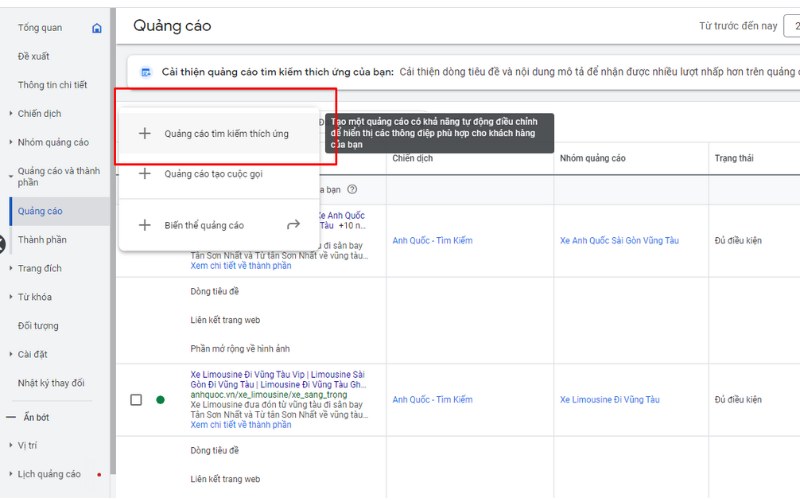Click the recommendation icon in the Cải thiện banner
This screenshot has height=500, width=800.
pos(146,72)
